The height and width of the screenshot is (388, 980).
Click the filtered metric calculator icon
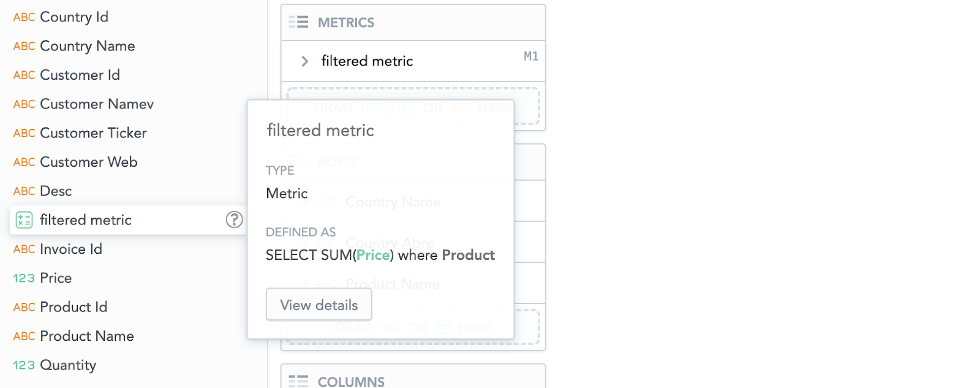(x=24, y=220)
